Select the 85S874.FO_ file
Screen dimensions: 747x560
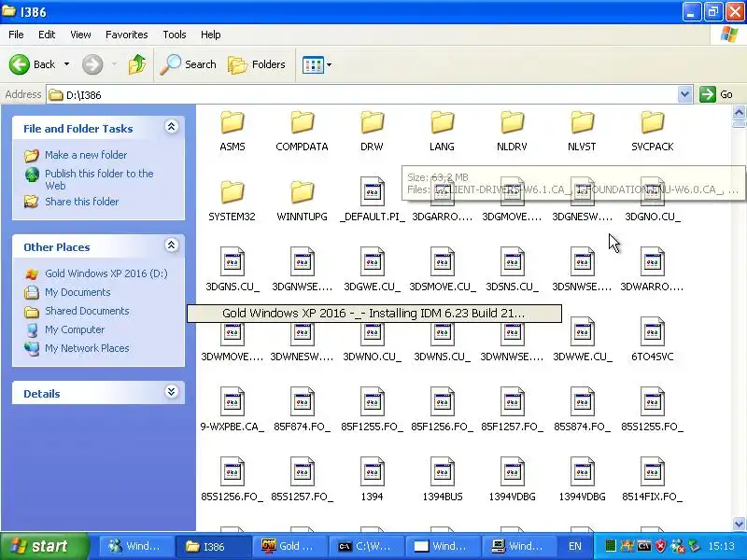(582, 410)
